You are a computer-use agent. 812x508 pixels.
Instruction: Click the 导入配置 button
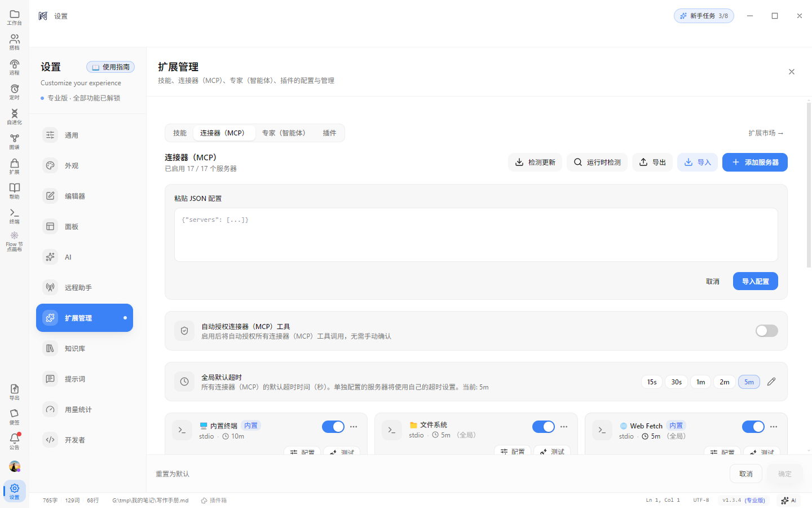756,281
